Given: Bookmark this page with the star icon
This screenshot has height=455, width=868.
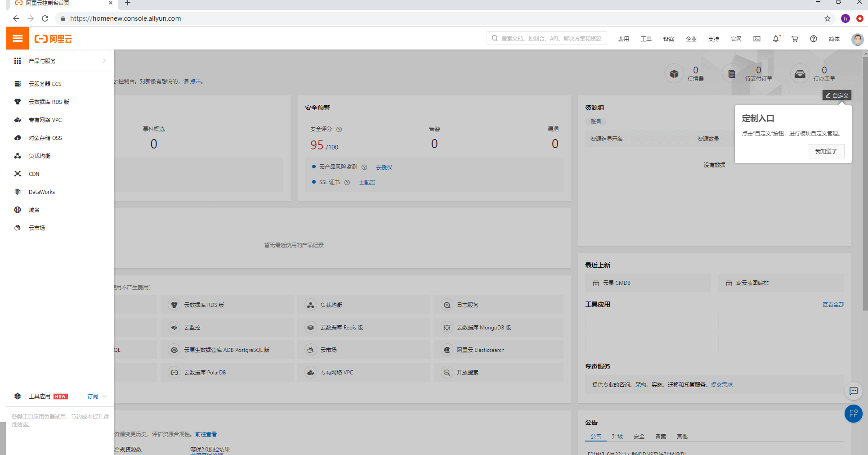Looking at the screenshot, I should click(828, 18).
